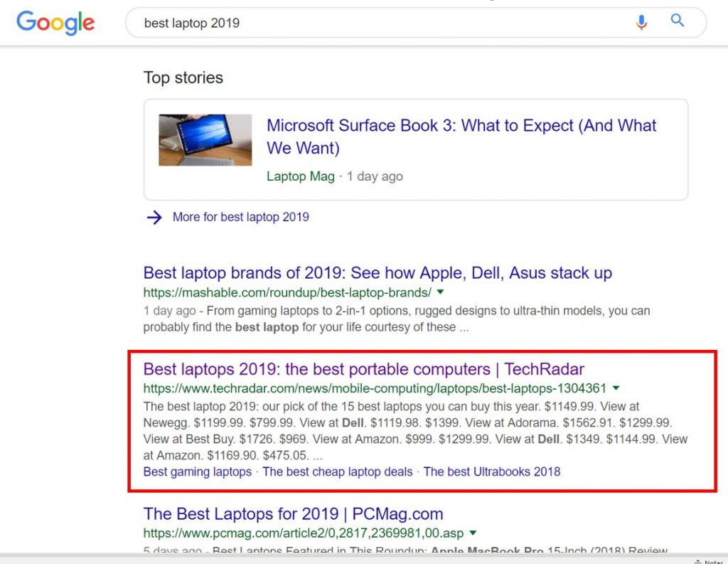Open Microsoft Surface Book 3 story headline

point(461,137)
